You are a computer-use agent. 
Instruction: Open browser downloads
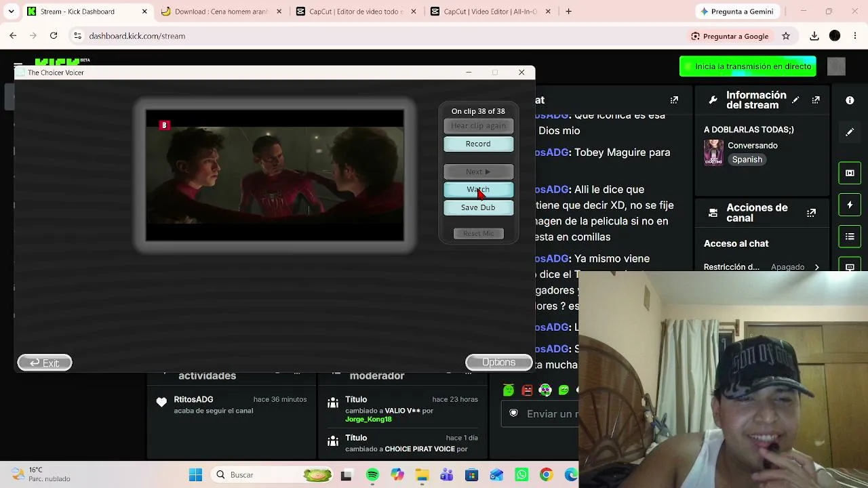click(814, 36)
